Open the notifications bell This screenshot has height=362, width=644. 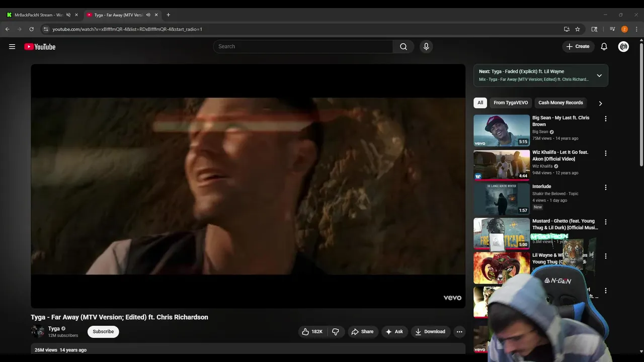(x=604, y=47)
